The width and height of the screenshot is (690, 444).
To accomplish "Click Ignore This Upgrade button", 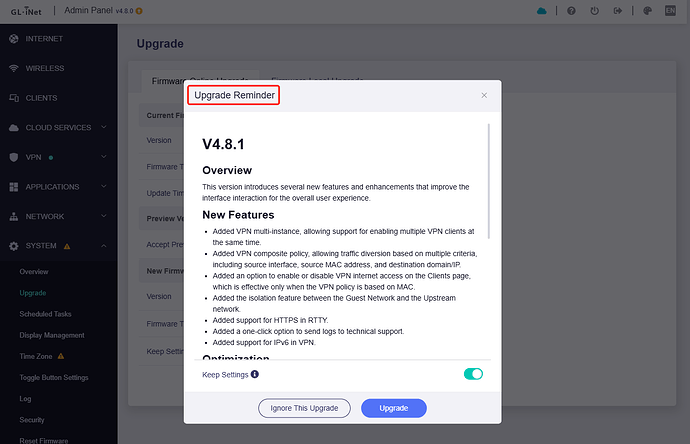I will pos(304,408).
